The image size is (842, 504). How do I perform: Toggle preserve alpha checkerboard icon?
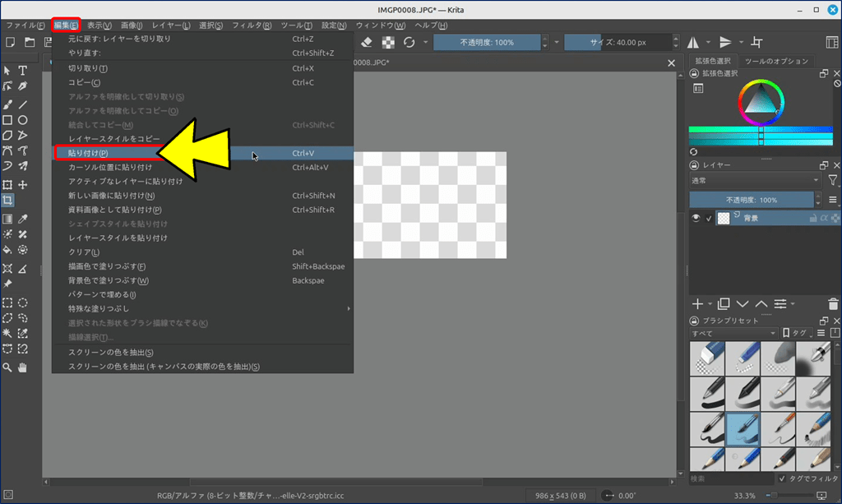click(x=388, y=42)
